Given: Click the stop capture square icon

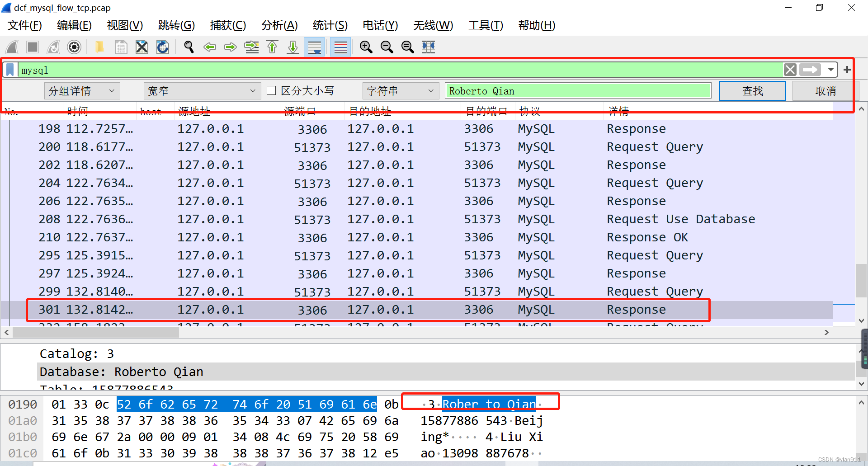Looking at the screenshot, I should point(33,47).
